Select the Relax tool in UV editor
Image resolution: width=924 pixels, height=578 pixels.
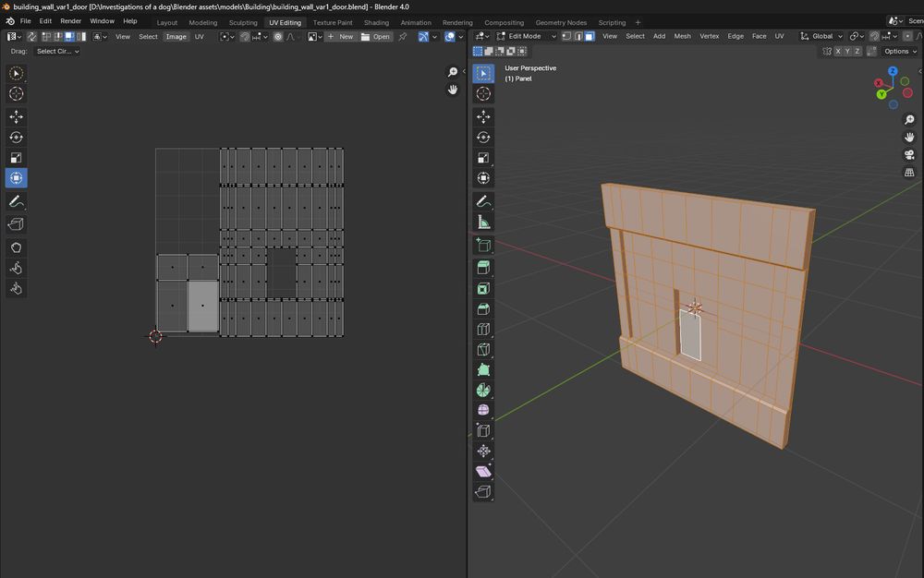[x=16, y=269]
